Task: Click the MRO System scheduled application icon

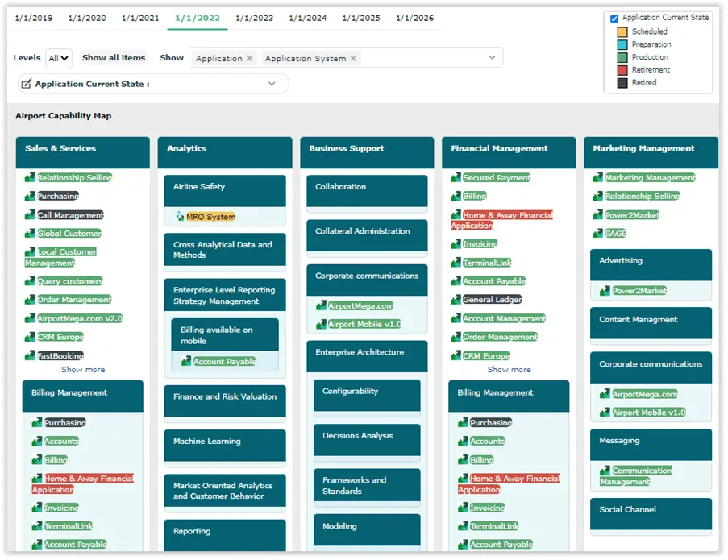Action: tap(180, 216)
